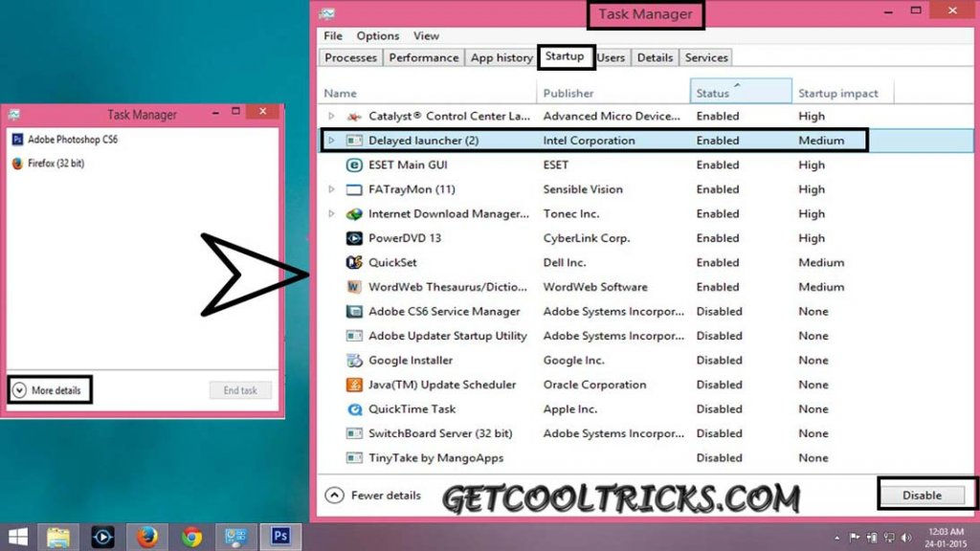Switch to the Processes tab
The width and height of the screenshot is (980, 551).
[350, 57]
